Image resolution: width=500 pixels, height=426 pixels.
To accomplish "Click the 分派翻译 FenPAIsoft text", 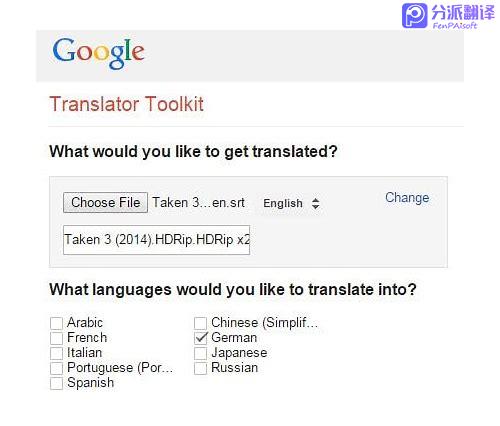I will tap(463, 17).
